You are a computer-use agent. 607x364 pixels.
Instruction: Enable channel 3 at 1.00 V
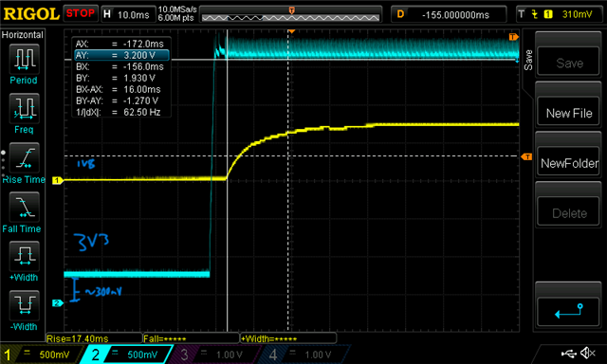[x=215, y=355]
